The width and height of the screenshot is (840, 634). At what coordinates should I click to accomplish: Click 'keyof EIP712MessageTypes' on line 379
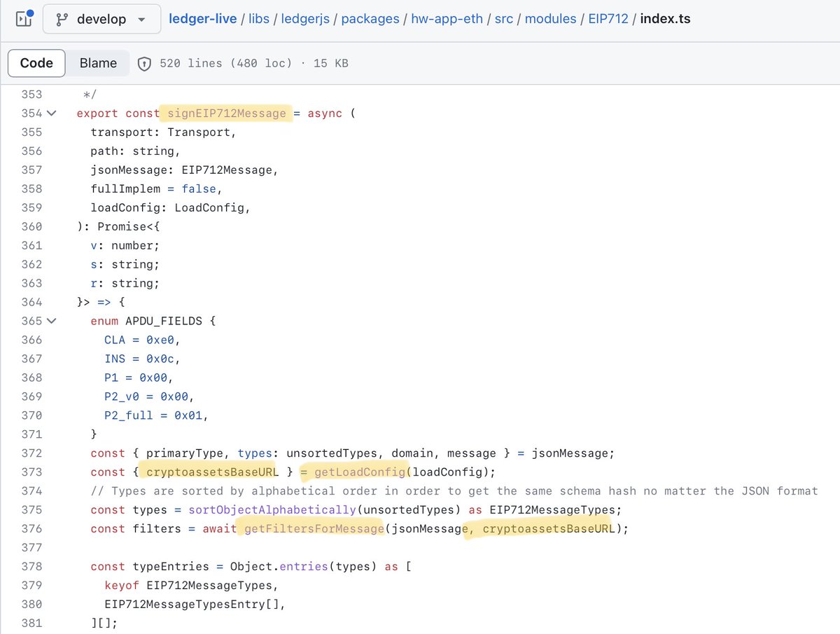click(x=188, y=586)
